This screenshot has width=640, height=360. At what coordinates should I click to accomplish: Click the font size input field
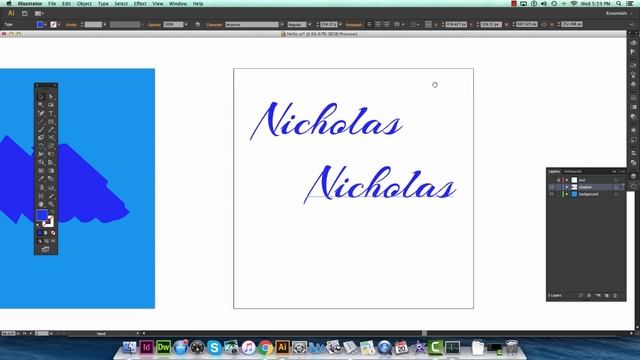[329, 24]
